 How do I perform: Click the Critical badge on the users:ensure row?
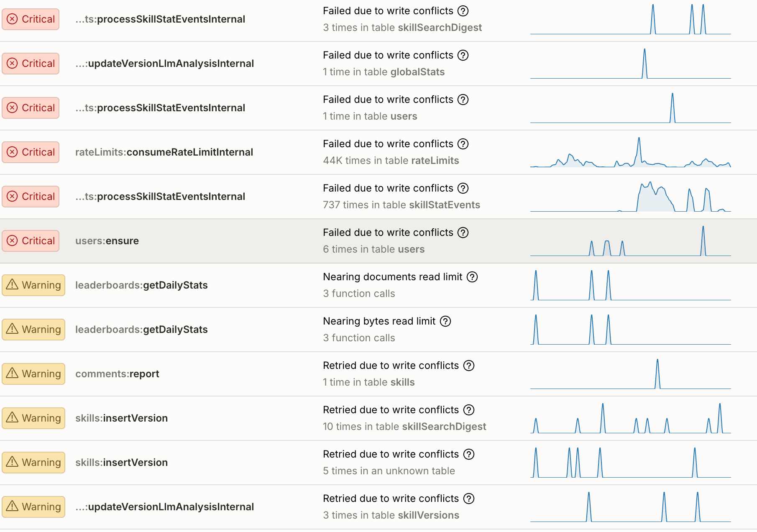(31, 241)
